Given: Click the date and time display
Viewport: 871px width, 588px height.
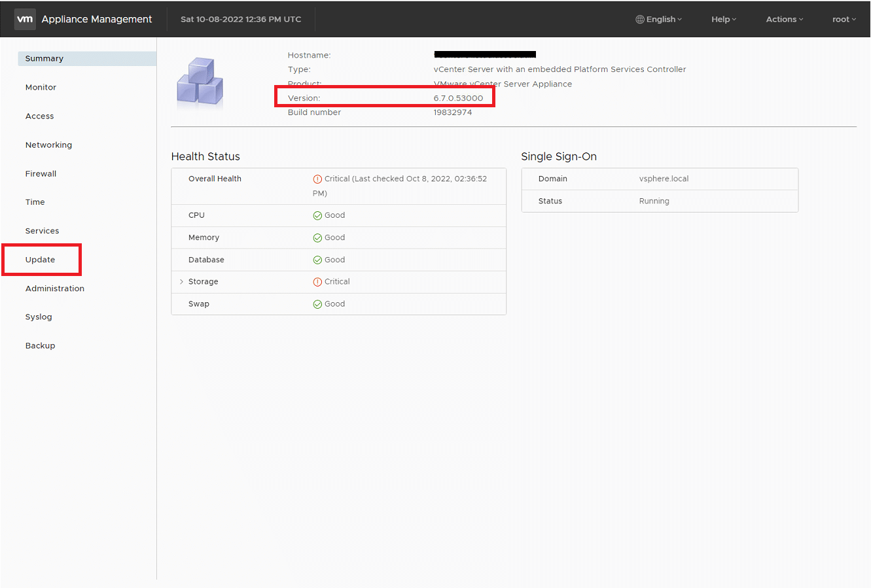Looking at the screenshot, I should (241, 20).
